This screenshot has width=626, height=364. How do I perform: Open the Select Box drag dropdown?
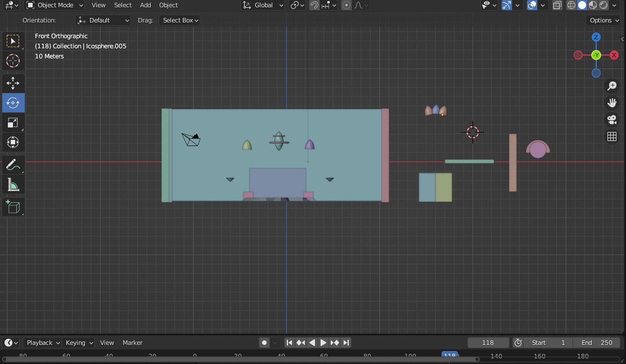pyautogui.click(x=179, y=20)
